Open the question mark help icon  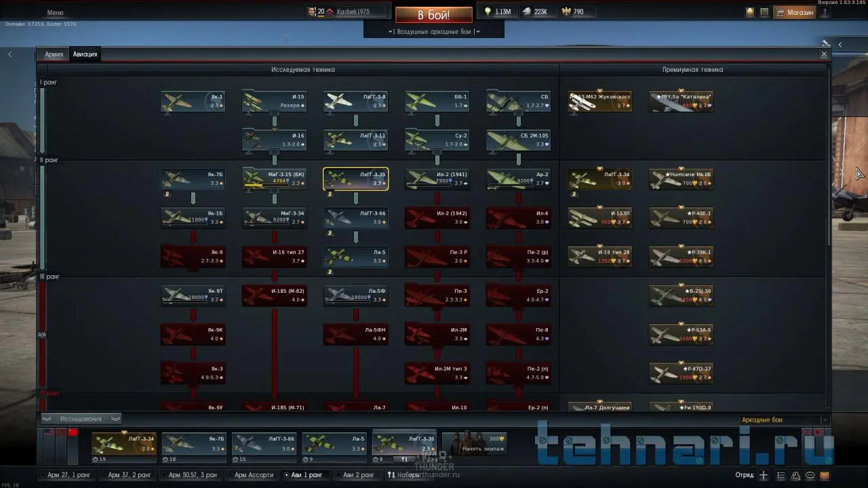pos(825,12)
